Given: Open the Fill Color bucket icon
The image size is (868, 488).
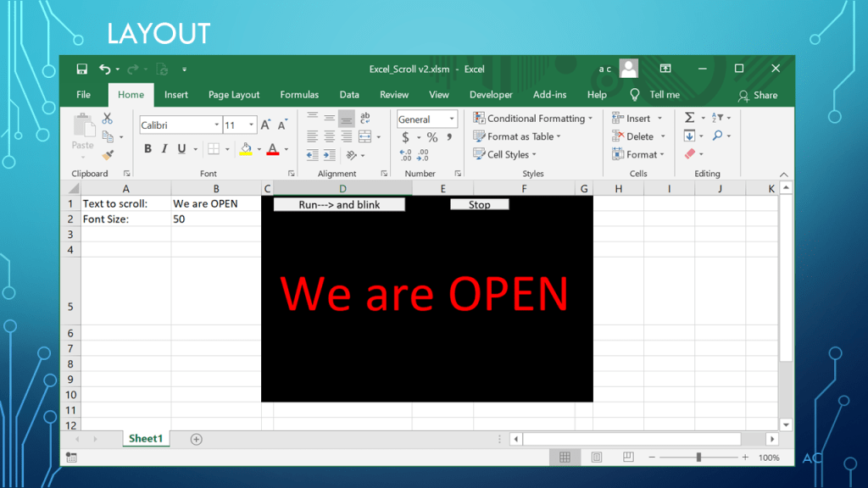Looking at the screenshot, I should coord(245,149).
